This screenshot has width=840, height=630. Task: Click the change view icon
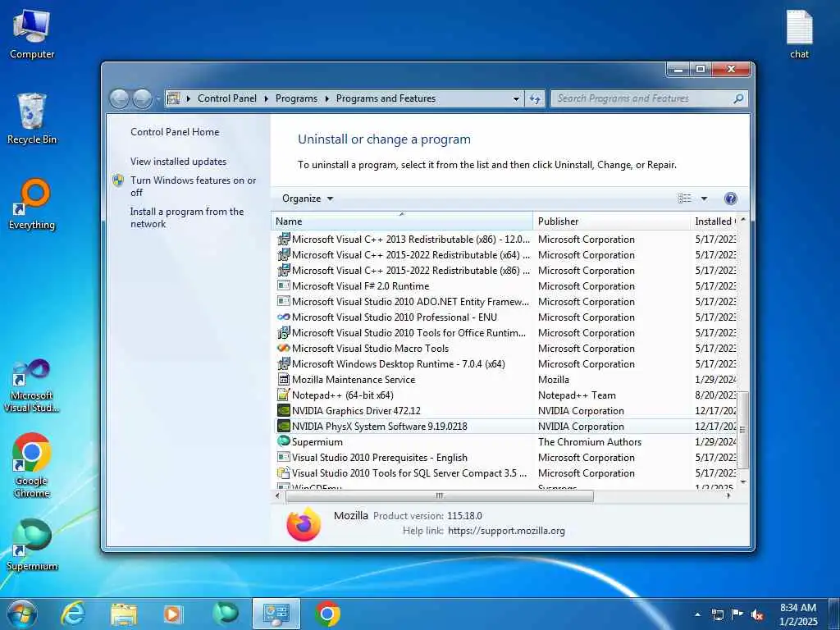(685, 199)
